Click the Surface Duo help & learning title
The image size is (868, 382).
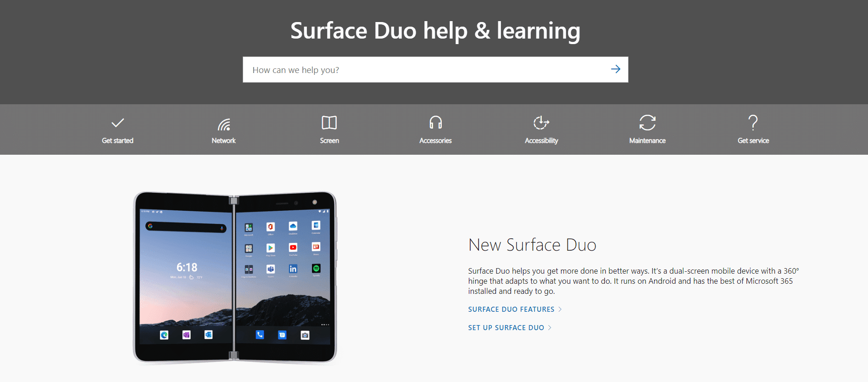coord(435,31)
